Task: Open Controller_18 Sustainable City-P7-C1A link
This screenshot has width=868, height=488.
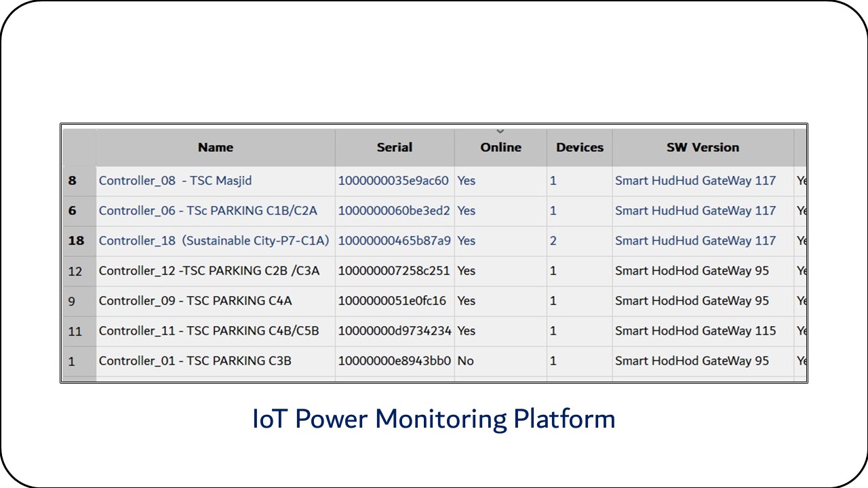Action: (214, 241)
